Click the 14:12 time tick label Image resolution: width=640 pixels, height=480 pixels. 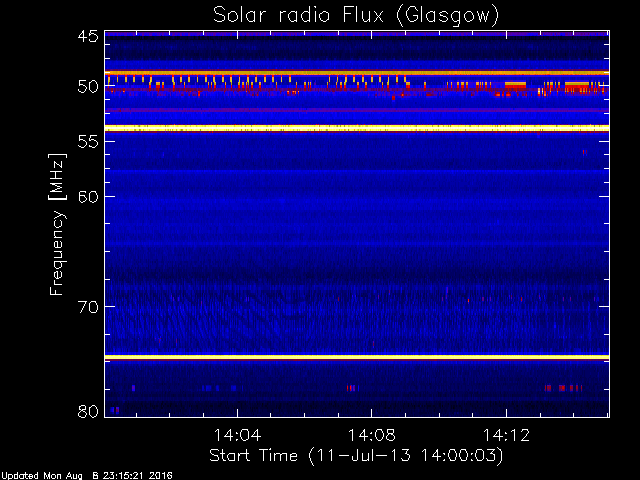pyautogui.click(x=506, y=435)
